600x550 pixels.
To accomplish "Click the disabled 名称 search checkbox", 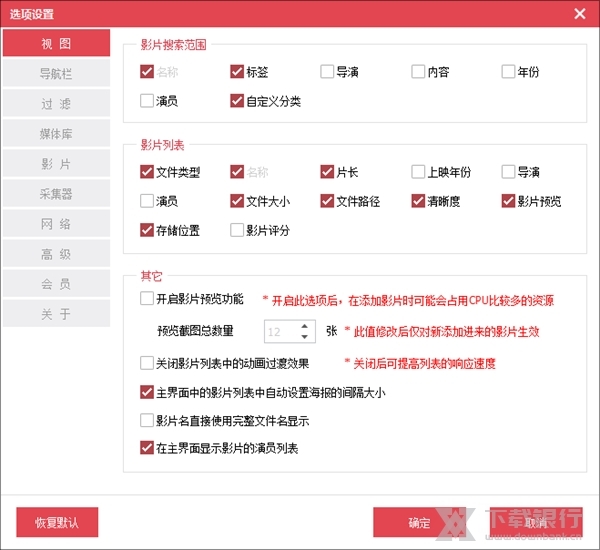I will (147, 72).
